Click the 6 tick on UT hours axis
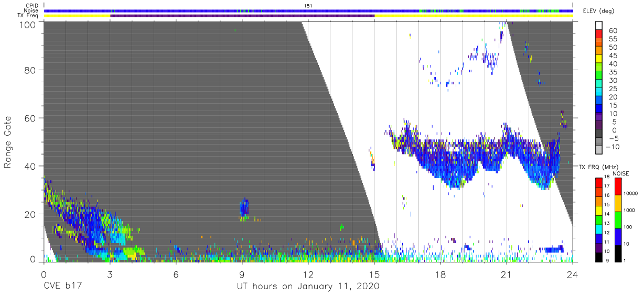The height and width of the screenshot is (297, 644). point(176,274)
